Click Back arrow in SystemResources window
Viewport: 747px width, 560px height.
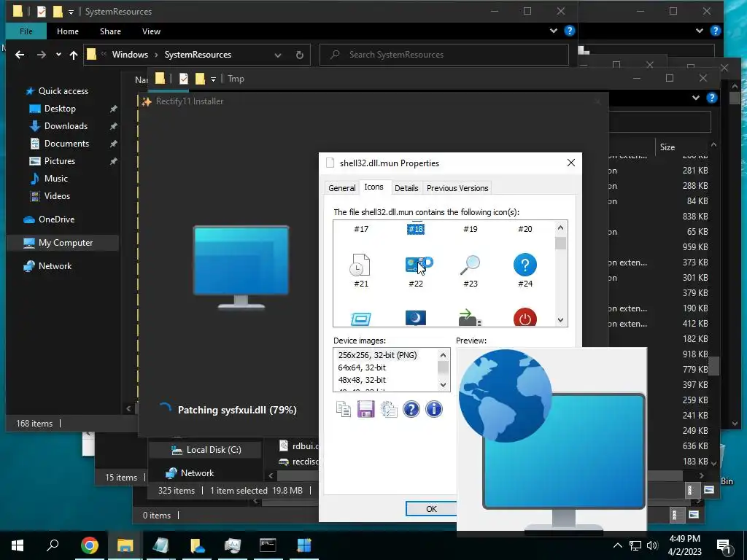tap(20, 55)
